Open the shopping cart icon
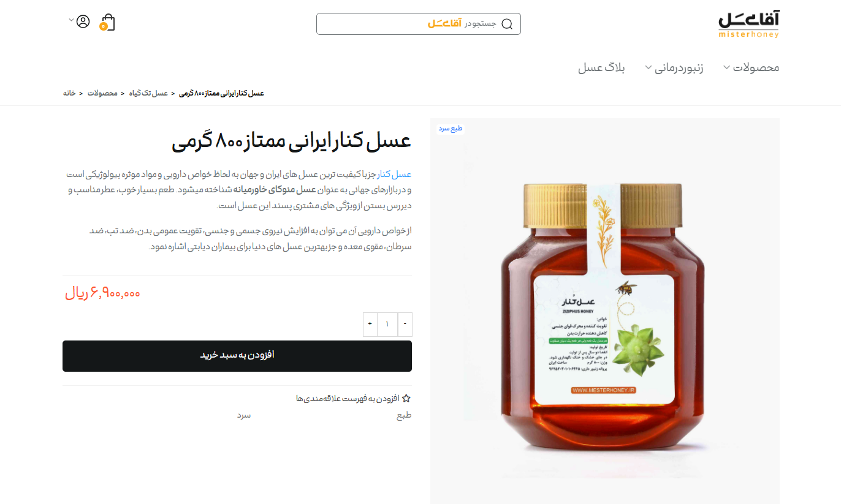This screenshot has width=841, height=504. click(x=107, y=22)
